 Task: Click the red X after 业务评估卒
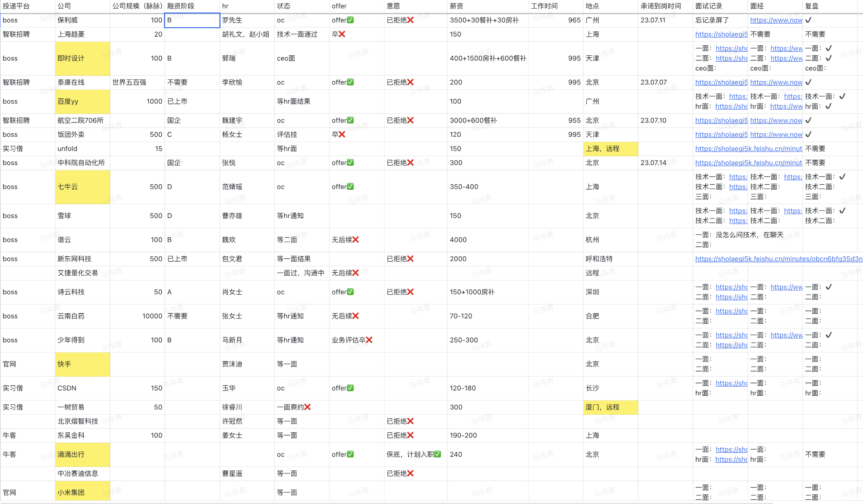coord(369,340)
